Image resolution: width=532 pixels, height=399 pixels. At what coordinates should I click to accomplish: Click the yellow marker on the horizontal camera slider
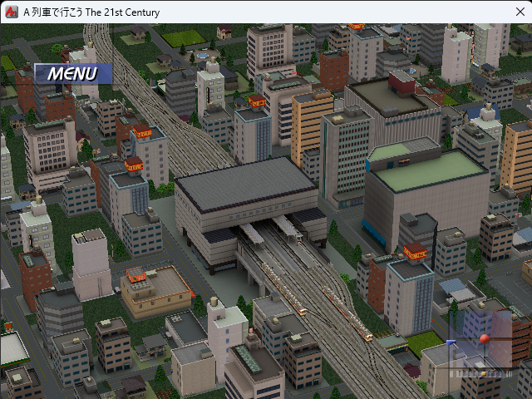click(485, 372)
